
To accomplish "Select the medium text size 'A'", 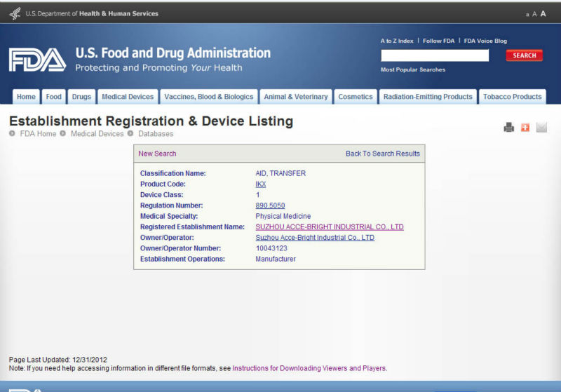I will 534,14.
